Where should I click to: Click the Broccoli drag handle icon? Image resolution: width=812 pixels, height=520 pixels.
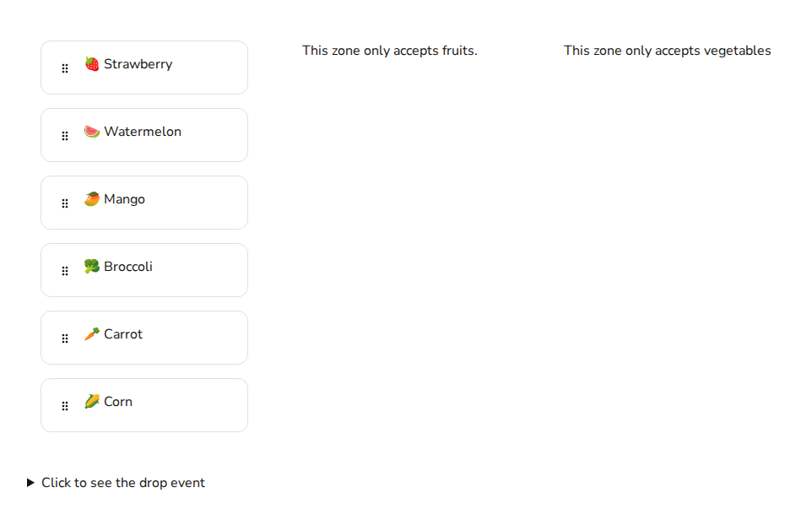tap(65, 271)
